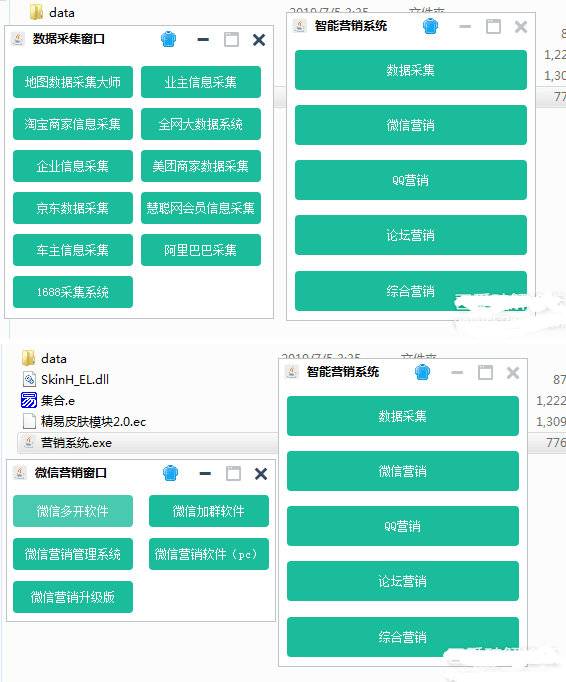
Task: Minimize the 数据采集窗口 window
Action: pyautogui.click(x=203, y=40)
